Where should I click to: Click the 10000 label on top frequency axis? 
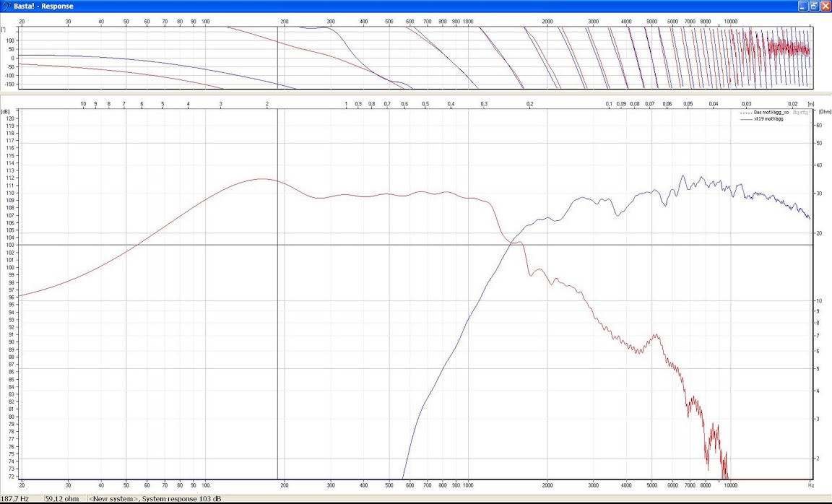[x=730, y=22]
